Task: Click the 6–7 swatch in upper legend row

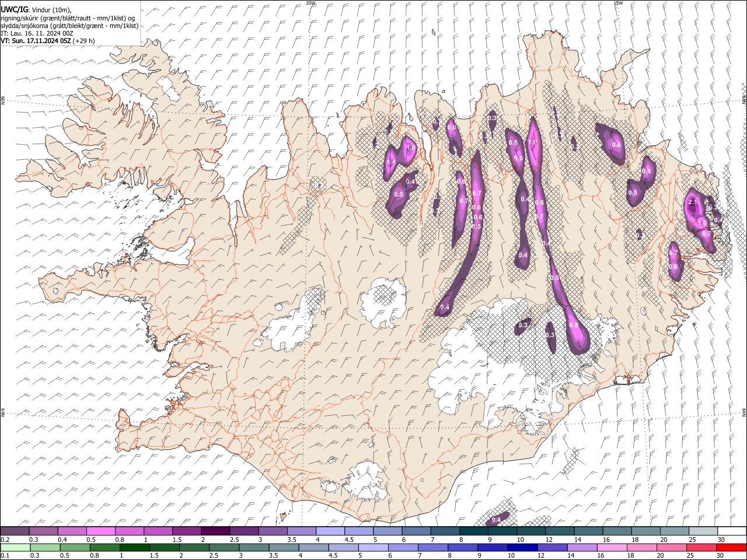Action: 416,531
